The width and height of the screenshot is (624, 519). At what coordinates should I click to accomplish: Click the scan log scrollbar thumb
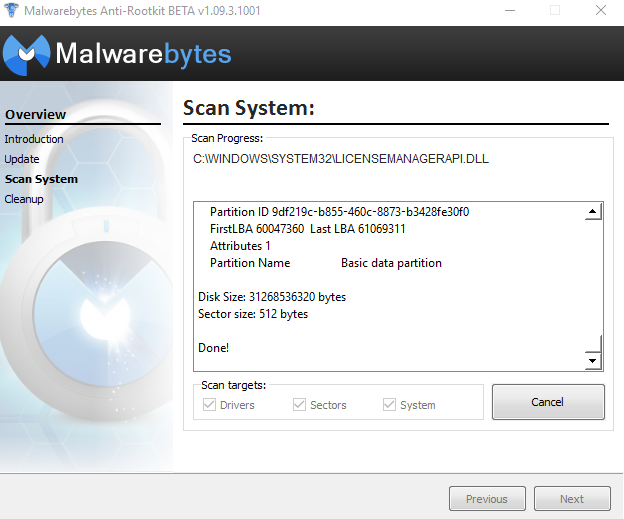(593, 344)
